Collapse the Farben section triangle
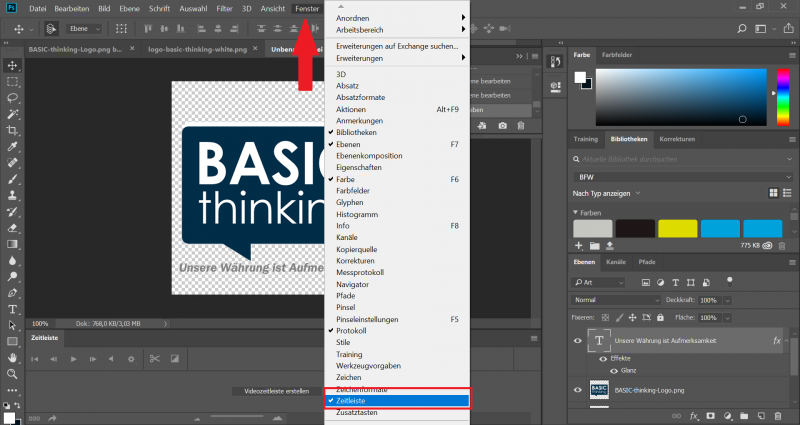The height and width of the screenshot is (425, 800). tap(576, 212)
